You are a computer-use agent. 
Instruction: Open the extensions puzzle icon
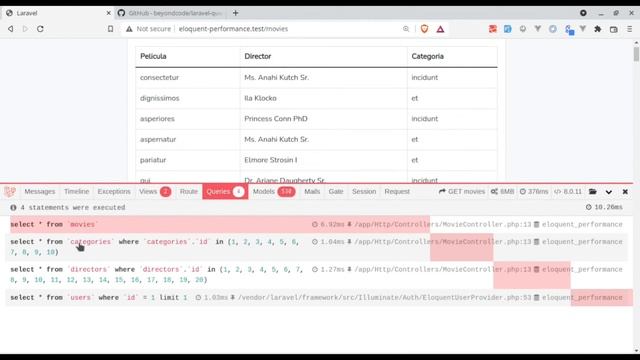[598, 29]
